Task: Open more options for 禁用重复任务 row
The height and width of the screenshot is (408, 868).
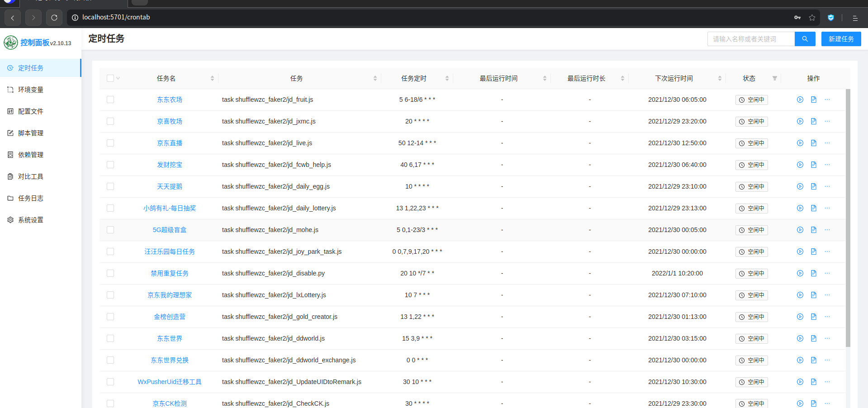Action: [x=827, y=273]
